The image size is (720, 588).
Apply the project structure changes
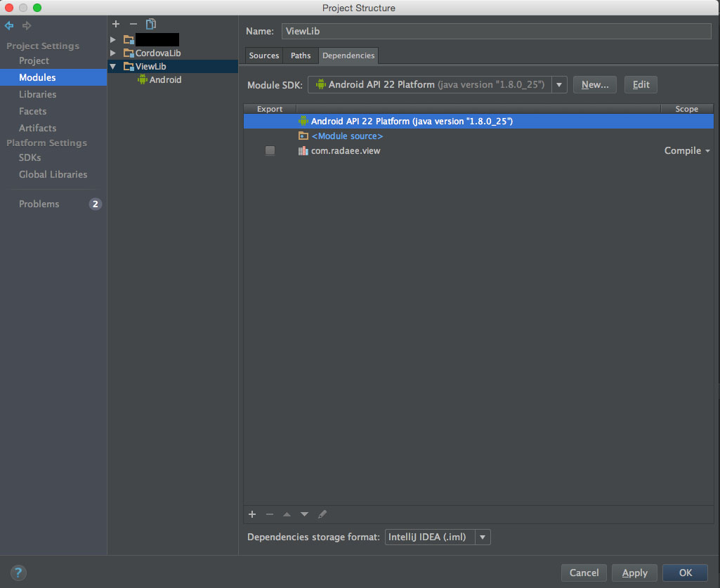[634, 573]
